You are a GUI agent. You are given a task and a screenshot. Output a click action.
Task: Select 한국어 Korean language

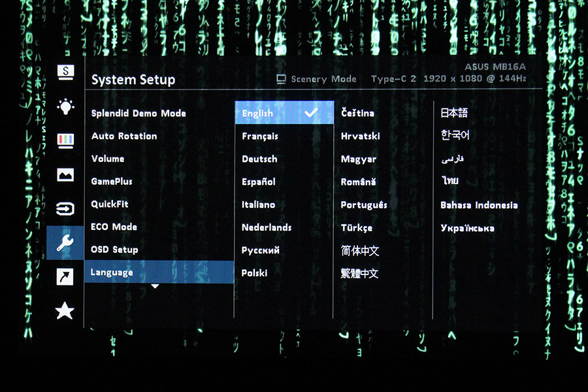click(455, 135)
